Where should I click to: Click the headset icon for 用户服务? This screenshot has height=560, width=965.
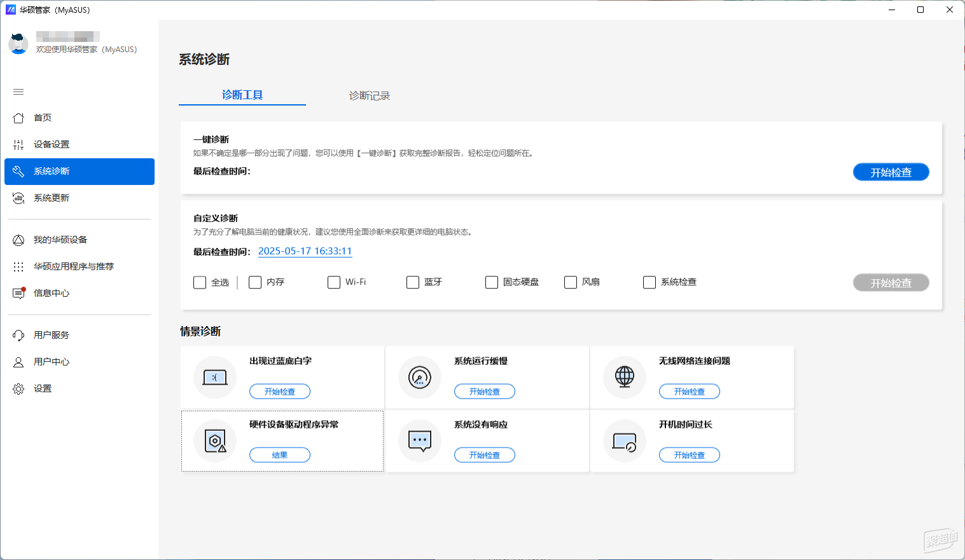(x=18, y=335)
